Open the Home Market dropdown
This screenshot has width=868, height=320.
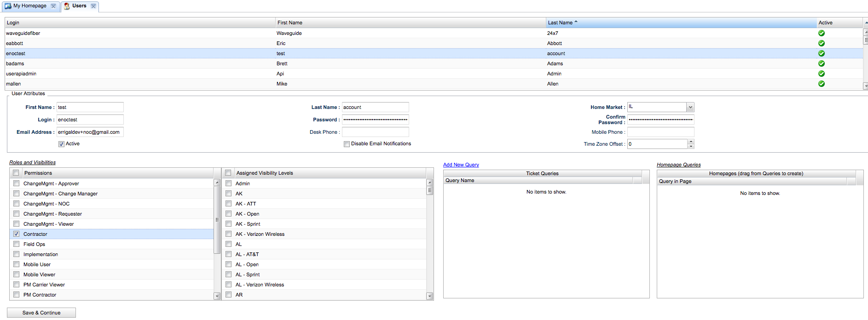pos(690,107)
